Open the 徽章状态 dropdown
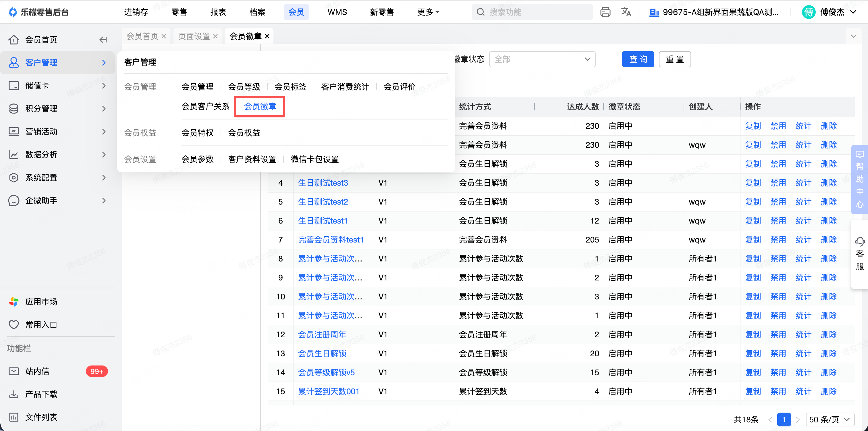The width and height of the screenshot is (868, 431). [542, 59]
